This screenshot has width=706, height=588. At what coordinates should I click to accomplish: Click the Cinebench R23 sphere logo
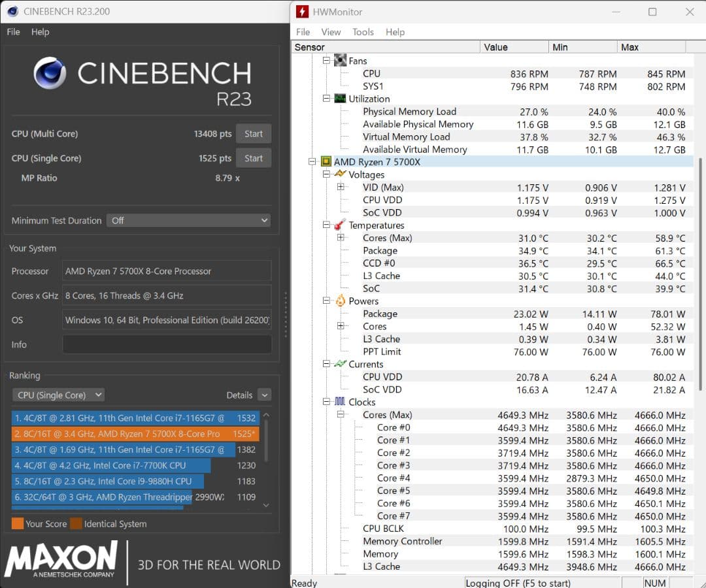pyautogui.click(x=50, y=73)
